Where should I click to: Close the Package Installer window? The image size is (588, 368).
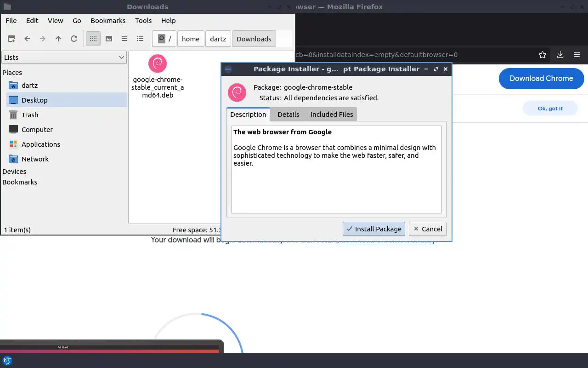pos(446,69)
